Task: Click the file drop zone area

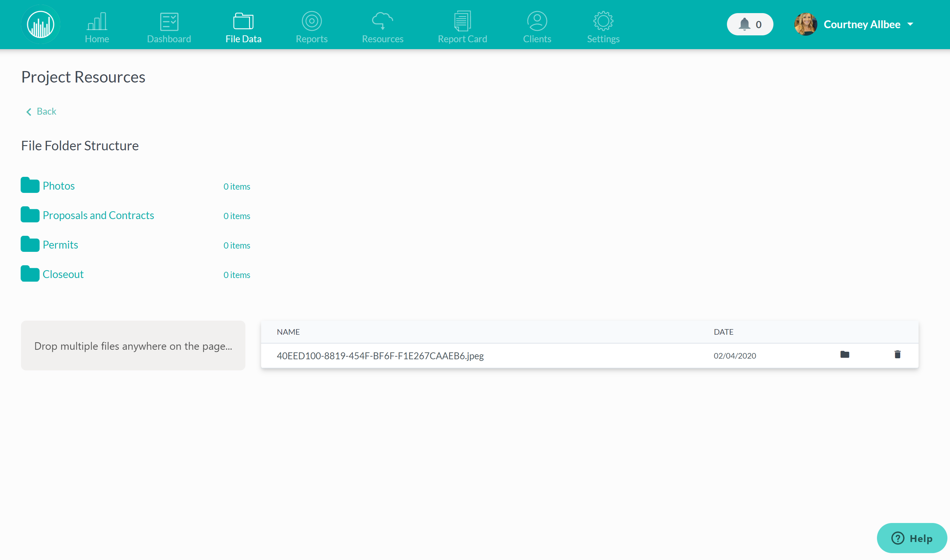Action: tap(133, 345)
